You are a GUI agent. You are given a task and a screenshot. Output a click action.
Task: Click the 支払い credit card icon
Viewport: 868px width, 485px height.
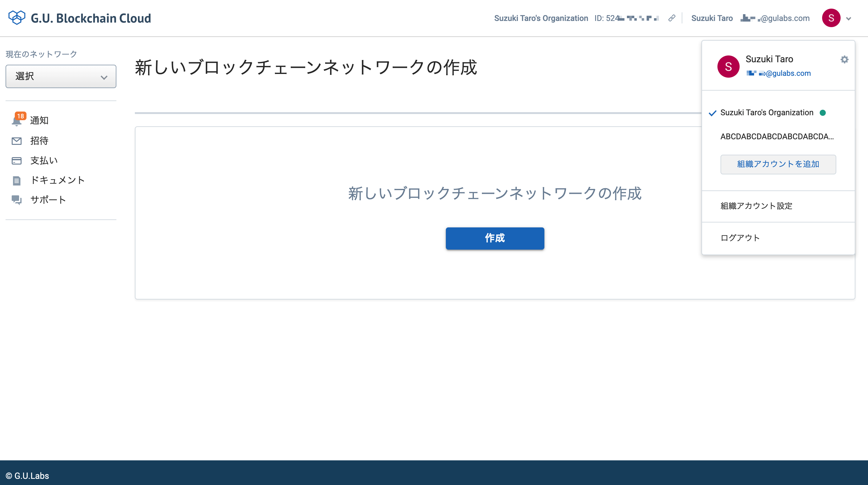tap(17, 161)
